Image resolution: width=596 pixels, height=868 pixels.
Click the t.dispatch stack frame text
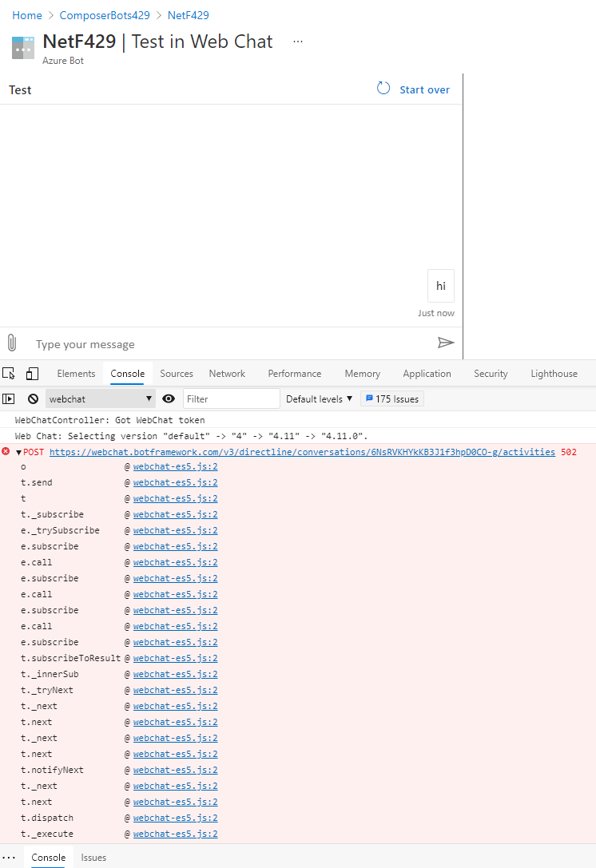click(x=47, y=818)
